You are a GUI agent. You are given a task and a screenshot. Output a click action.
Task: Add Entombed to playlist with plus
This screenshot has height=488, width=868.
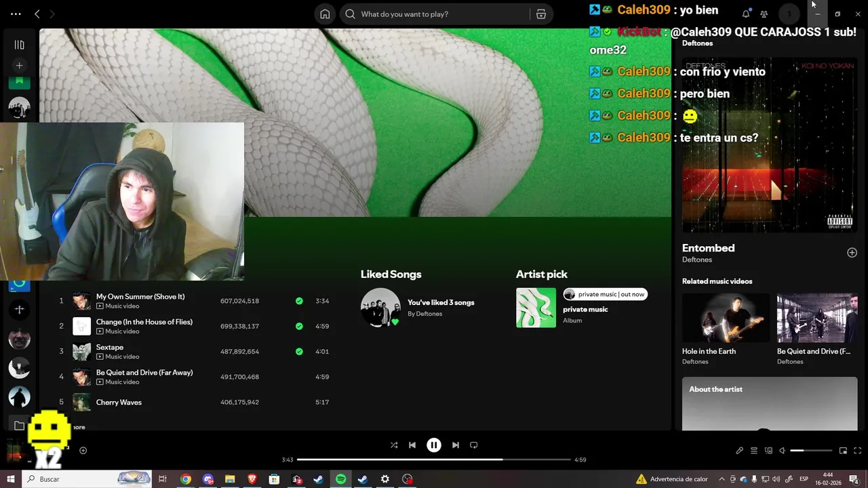click(x=852, y=253)
